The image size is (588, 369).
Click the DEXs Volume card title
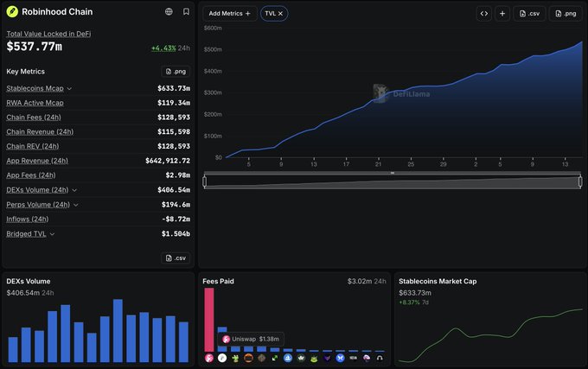click(29, 282)
